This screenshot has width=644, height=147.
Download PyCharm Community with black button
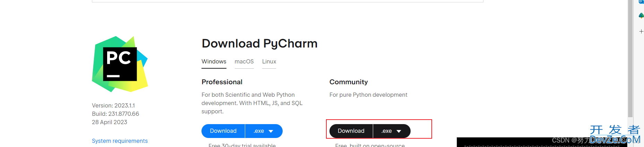pos(351,131)
